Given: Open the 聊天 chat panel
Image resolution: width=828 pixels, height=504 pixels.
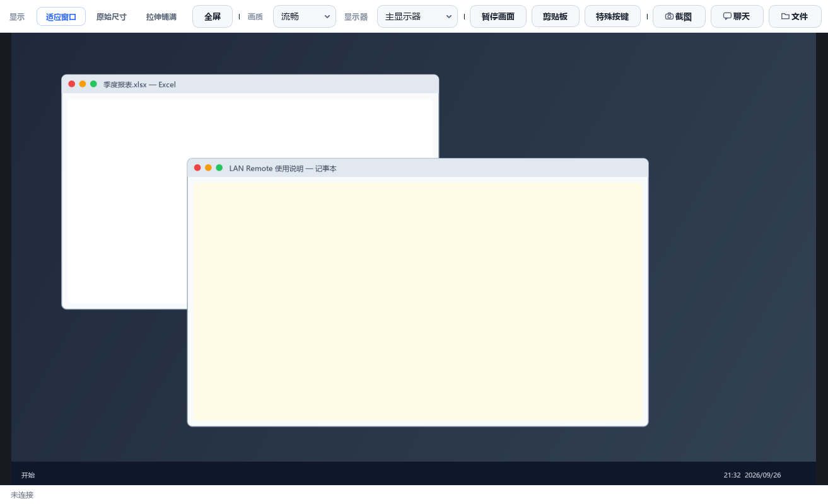Looking at the screenshot, I should coord(737,16).
